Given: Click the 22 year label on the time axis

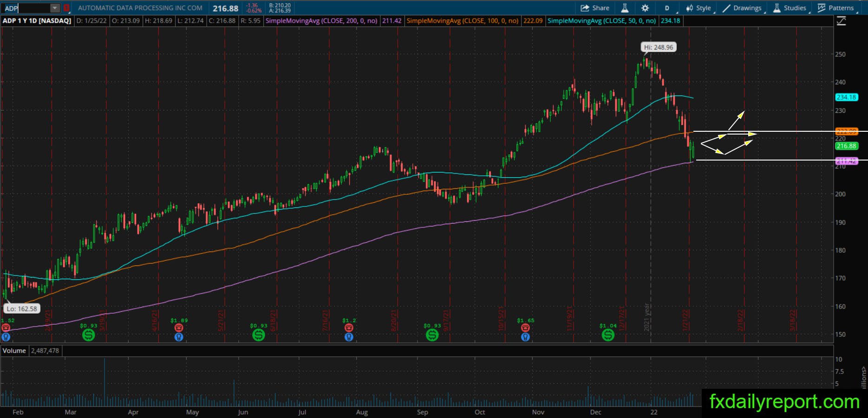Looking at the screenshot, I should point(654,412).
